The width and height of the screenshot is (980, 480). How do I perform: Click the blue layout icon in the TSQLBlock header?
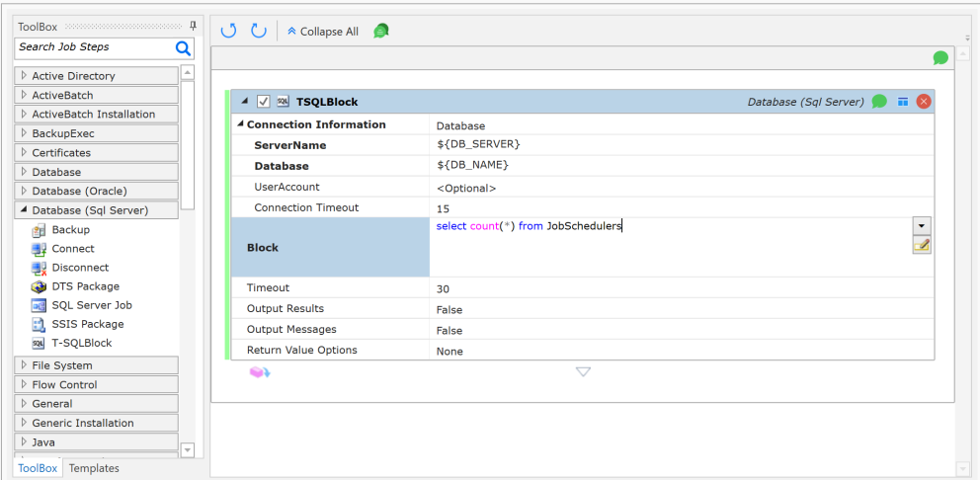[903, 102]
